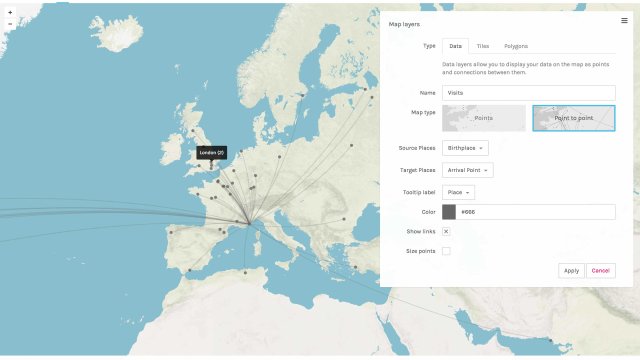The width and height of the screenshot is (640, 360).
Task: Click the London map point marker
Action: coord(211,164)
